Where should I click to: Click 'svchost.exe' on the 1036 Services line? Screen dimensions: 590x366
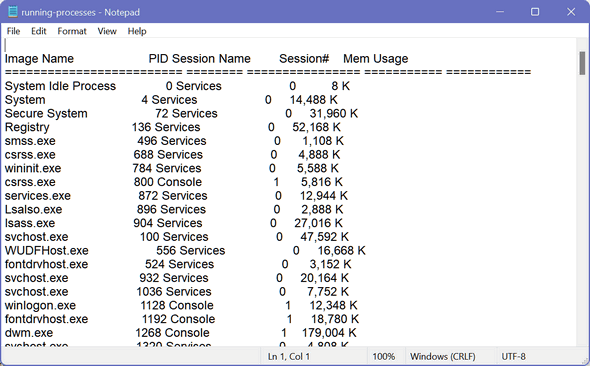point(36,292)
